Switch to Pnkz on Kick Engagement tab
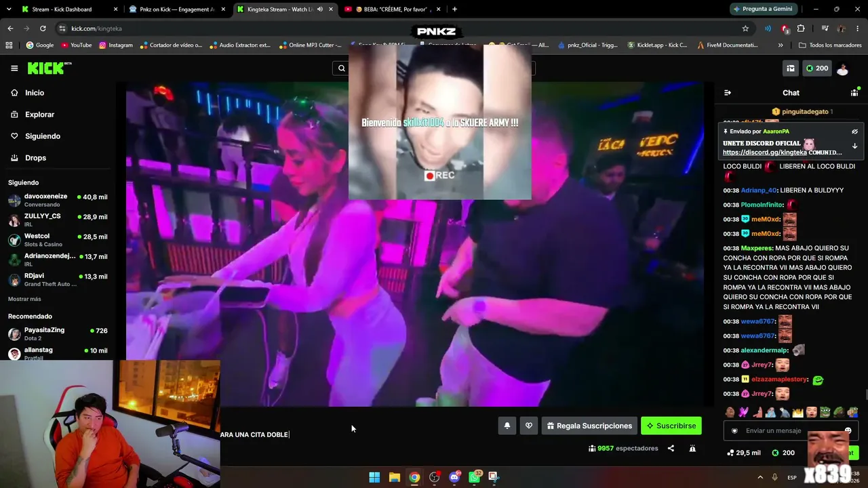Screen dimensions: 868x488 pyautogui.click(x=178, y=9)
